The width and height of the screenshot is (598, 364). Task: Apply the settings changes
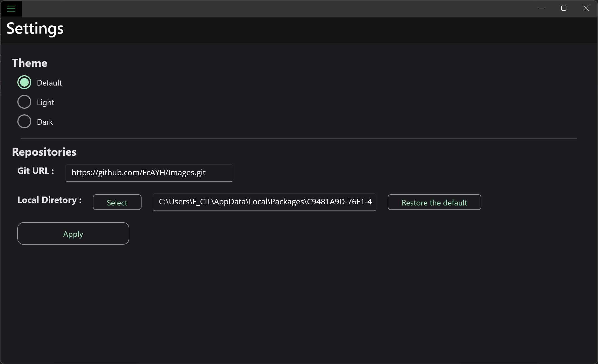[73, 234]
